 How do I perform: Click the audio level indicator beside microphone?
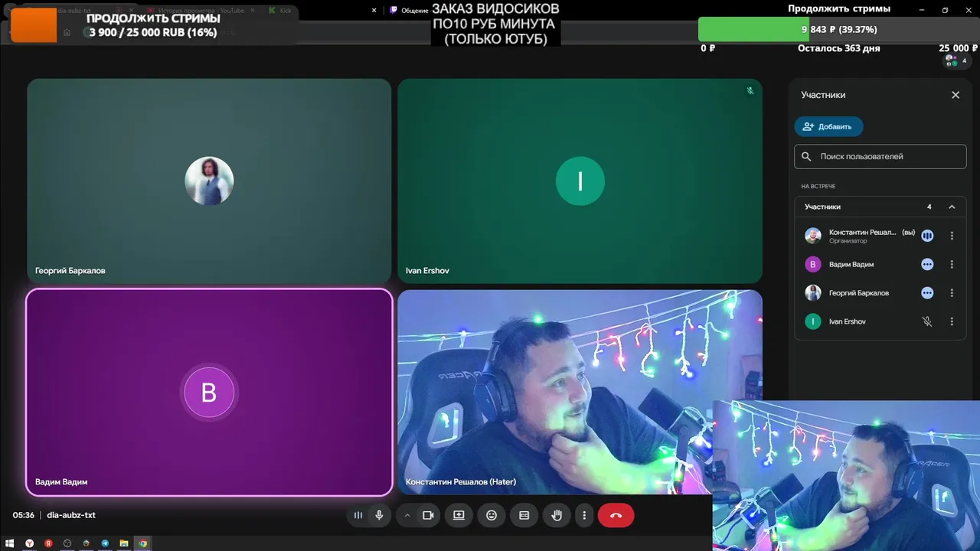[358, 515]
